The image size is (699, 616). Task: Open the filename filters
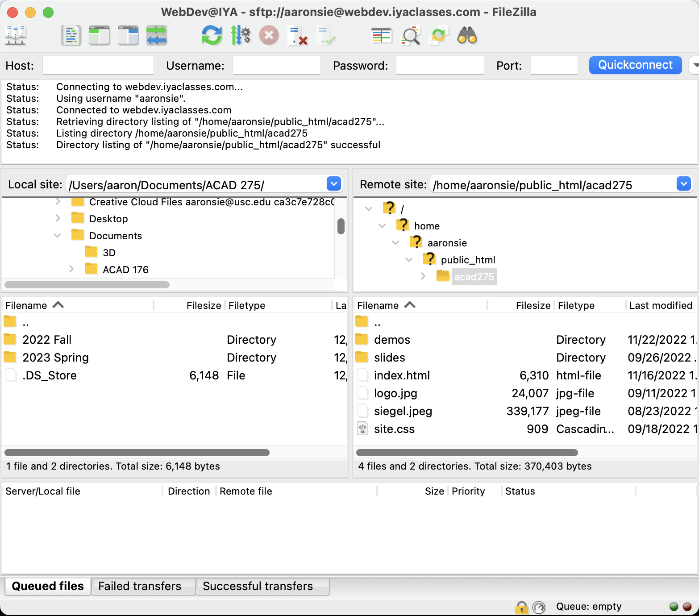(x=410, y=36)
